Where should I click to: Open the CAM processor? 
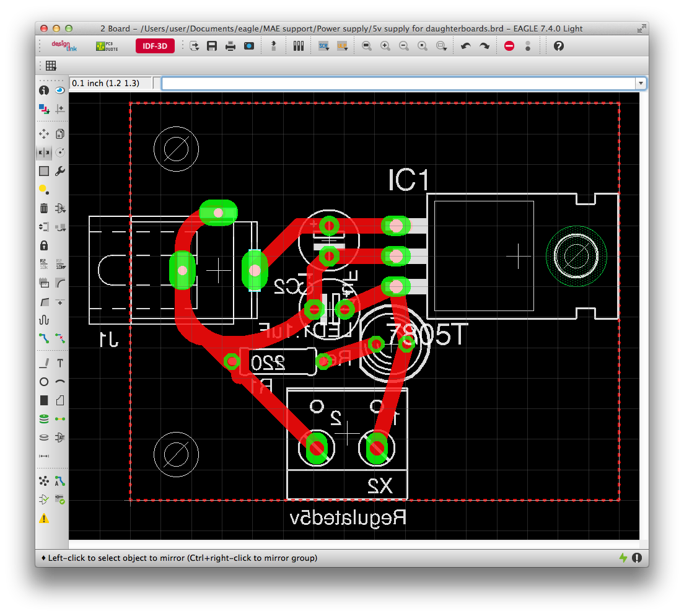248,46
